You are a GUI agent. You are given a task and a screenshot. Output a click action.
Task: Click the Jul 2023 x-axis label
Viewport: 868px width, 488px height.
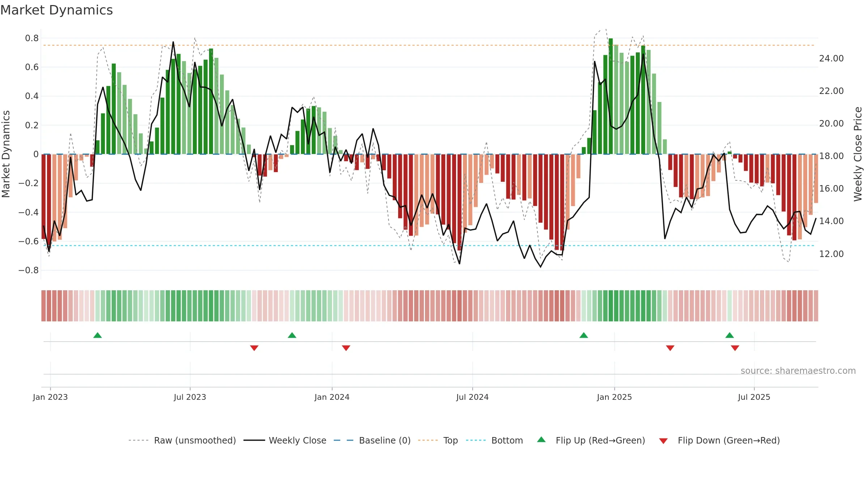pyautogui.click(x=190, y=397)
